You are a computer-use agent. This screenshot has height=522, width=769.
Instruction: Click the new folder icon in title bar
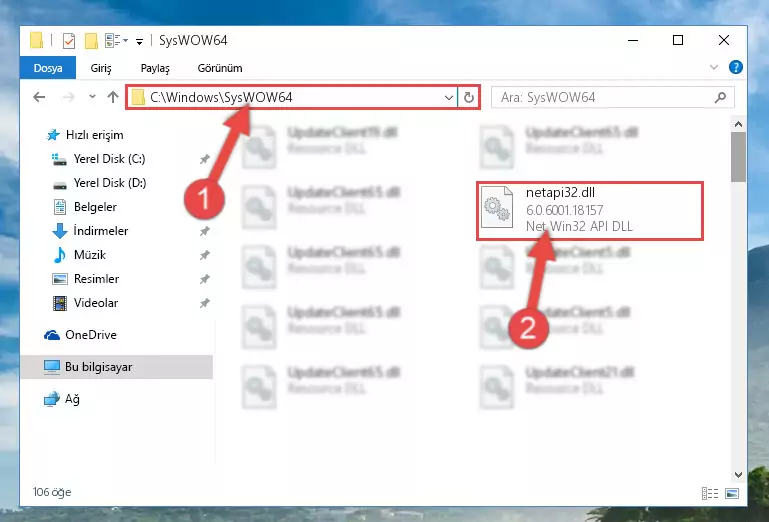[91, 41]
